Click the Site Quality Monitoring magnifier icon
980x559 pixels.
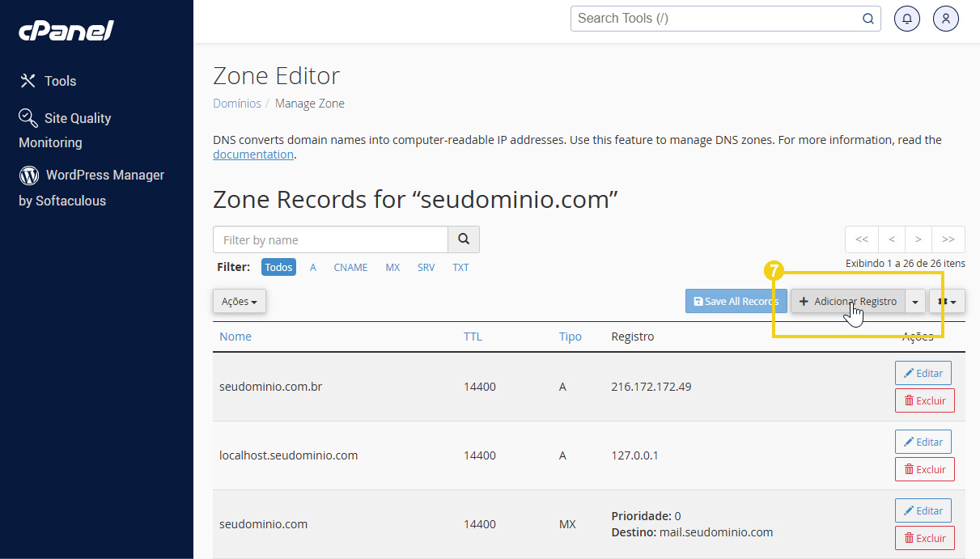point(28,118)
